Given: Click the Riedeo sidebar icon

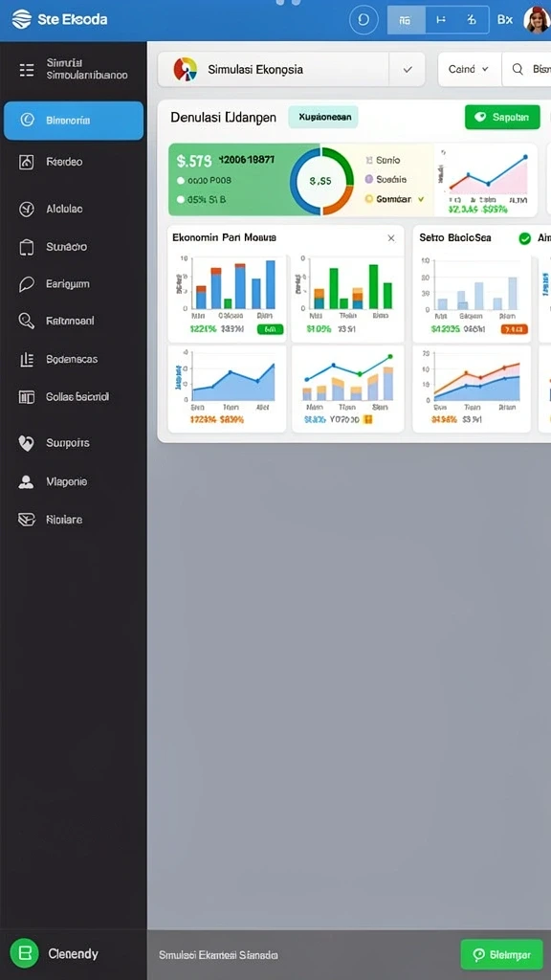Looking at the screenshot, I should coord(26,162).
